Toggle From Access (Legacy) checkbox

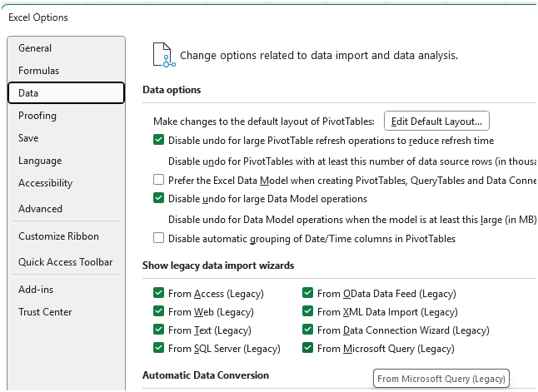coord(158,293)
